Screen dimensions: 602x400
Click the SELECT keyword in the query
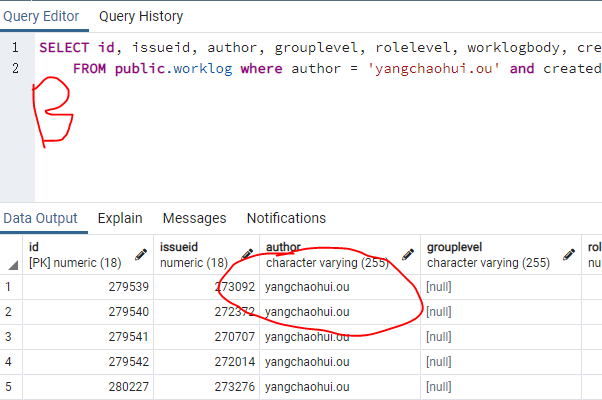64,48
